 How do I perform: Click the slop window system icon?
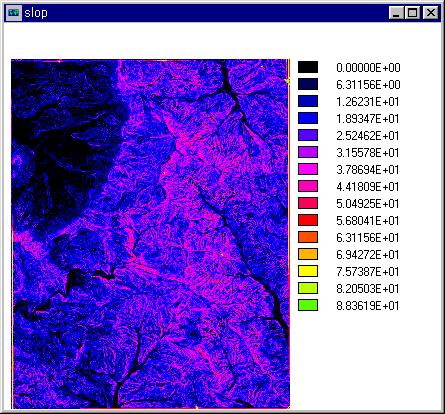[x=14, y=13]
